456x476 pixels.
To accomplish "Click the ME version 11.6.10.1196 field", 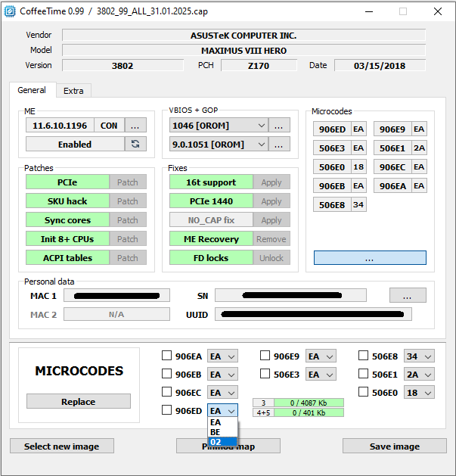I will (x=60, y=125).
